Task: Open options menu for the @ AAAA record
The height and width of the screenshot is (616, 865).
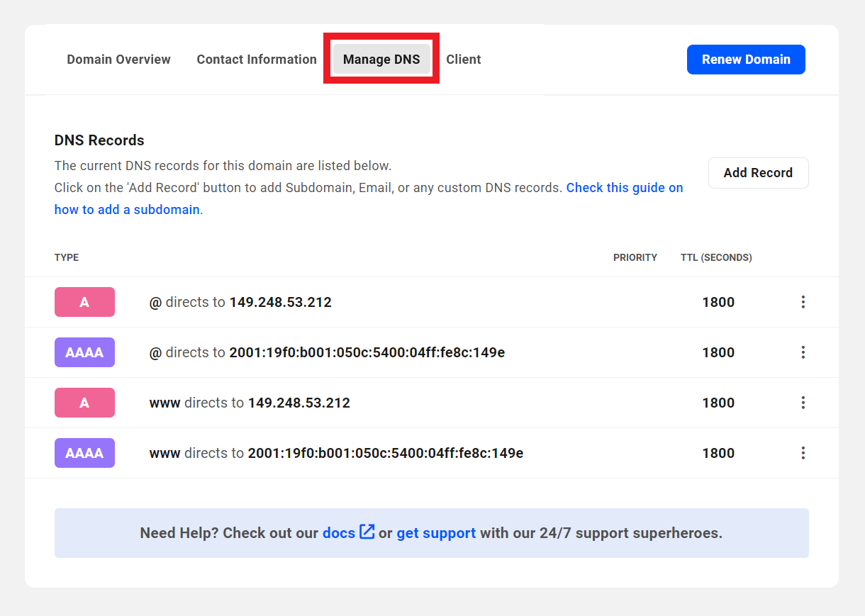Action: click(803, 352)
